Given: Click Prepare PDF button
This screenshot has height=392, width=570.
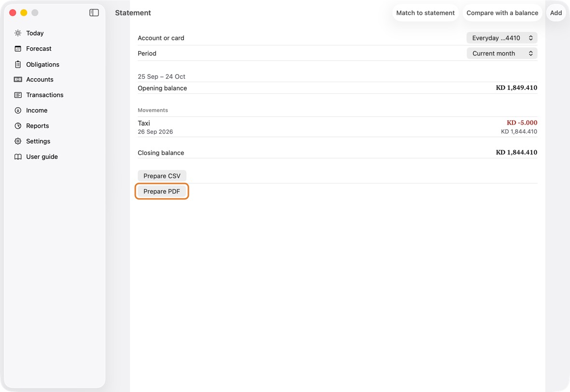Looking at the screenshot, I should [162, 192].
